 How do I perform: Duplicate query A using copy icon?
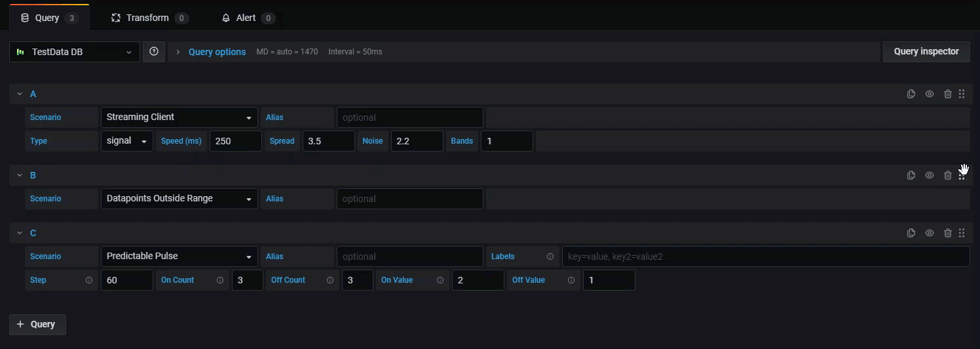coord(911,94)
